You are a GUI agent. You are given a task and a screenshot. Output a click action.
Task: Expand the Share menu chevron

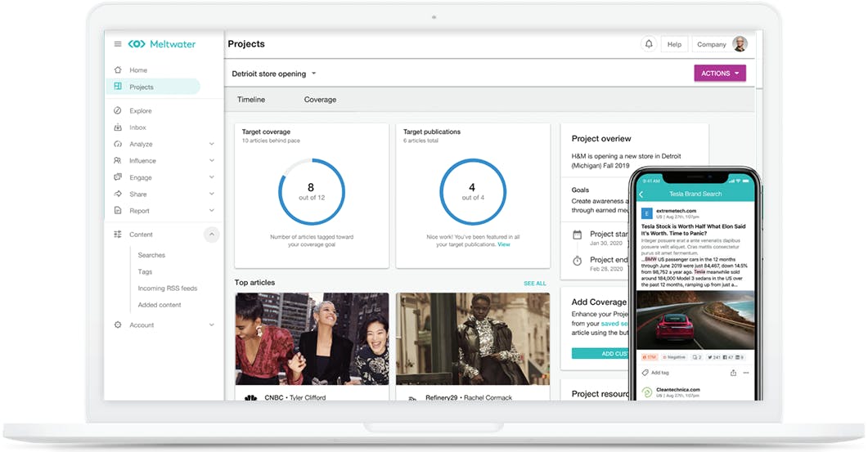tap(211, 194)
